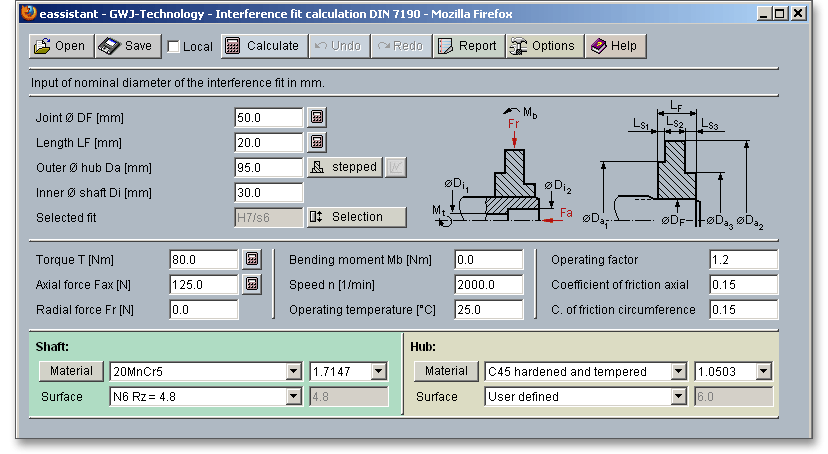
Task: Open Help from the toolbar
Action: click(613, 46)
